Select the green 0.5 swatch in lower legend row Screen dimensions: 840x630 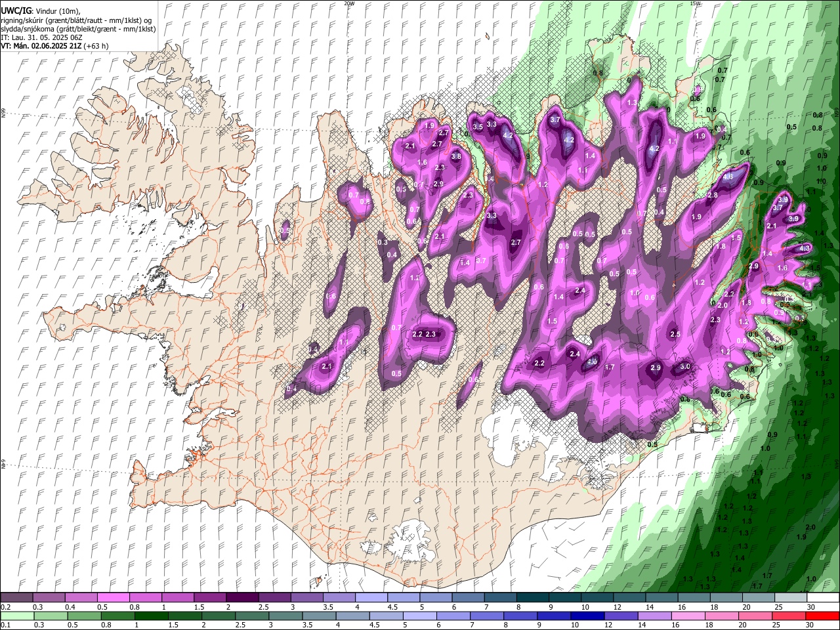(x=84, y=616)
